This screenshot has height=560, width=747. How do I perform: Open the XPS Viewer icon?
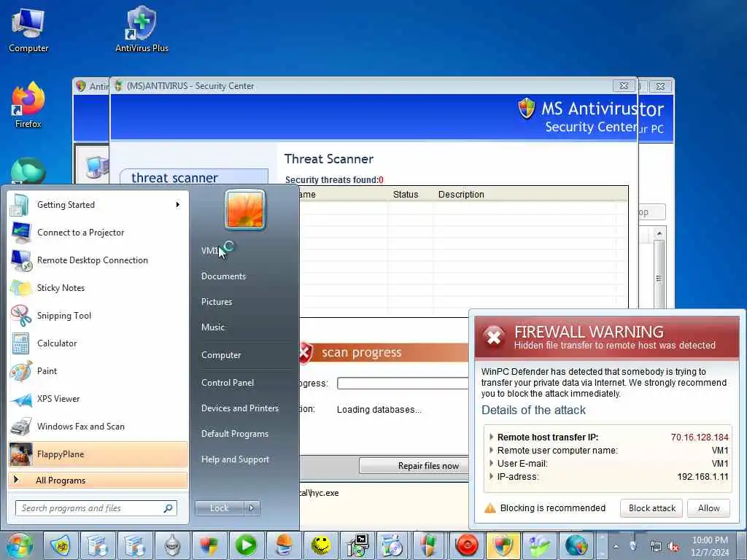pos(21,399)
